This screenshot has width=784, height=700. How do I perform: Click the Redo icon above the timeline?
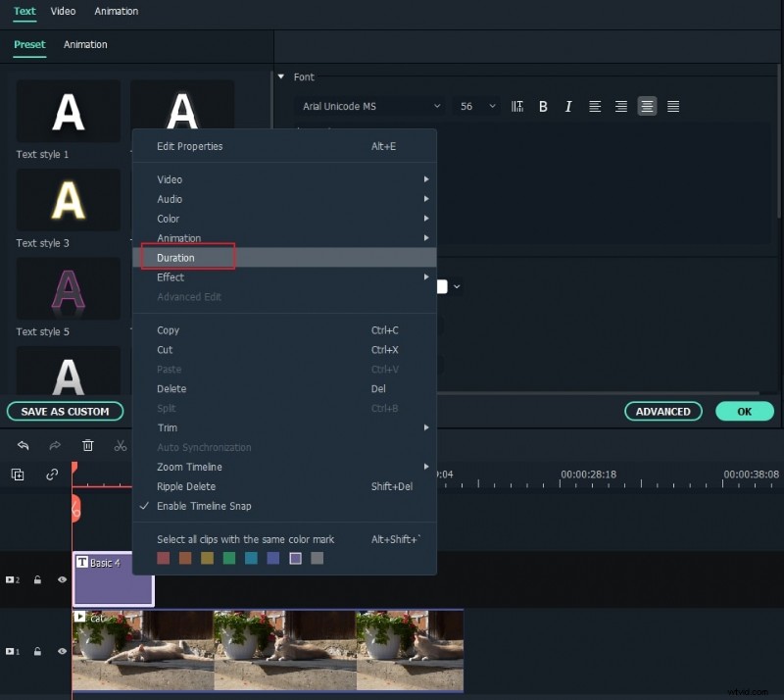tap(54, 446)
